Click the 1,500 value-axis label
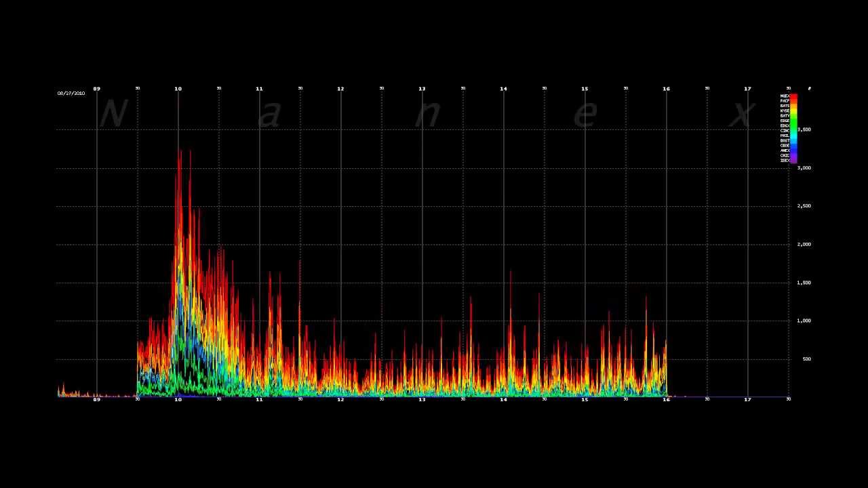 pos(804,283)
